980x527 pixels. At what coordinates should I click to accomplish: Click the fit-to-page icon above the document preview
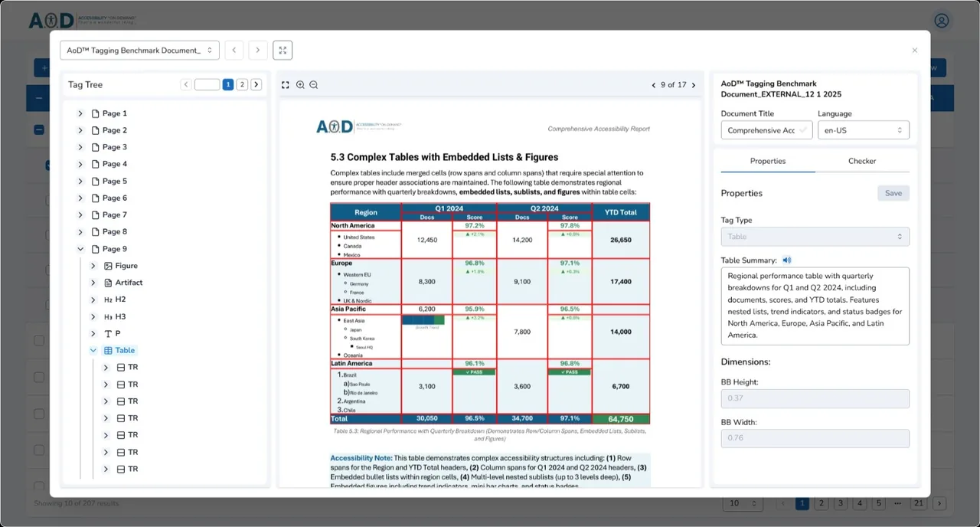point(286,85)
